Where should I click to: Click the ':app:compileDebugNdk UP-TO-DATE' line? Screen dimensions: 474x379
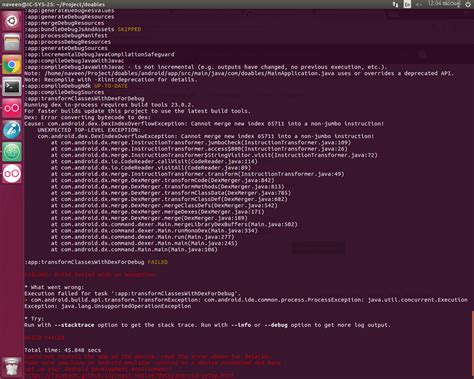76,86
